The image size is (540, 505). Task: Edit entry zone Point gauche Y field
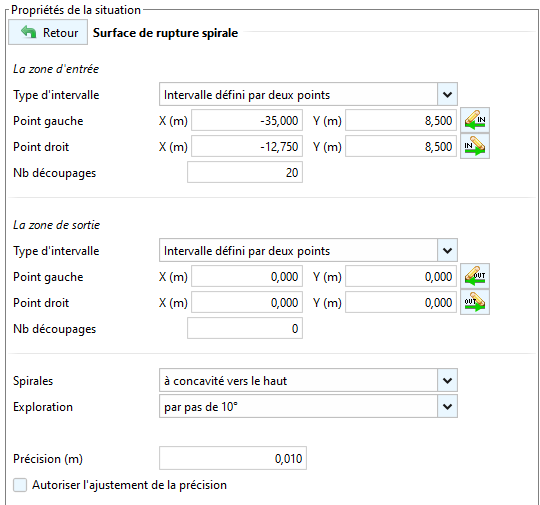coord(401,120)
